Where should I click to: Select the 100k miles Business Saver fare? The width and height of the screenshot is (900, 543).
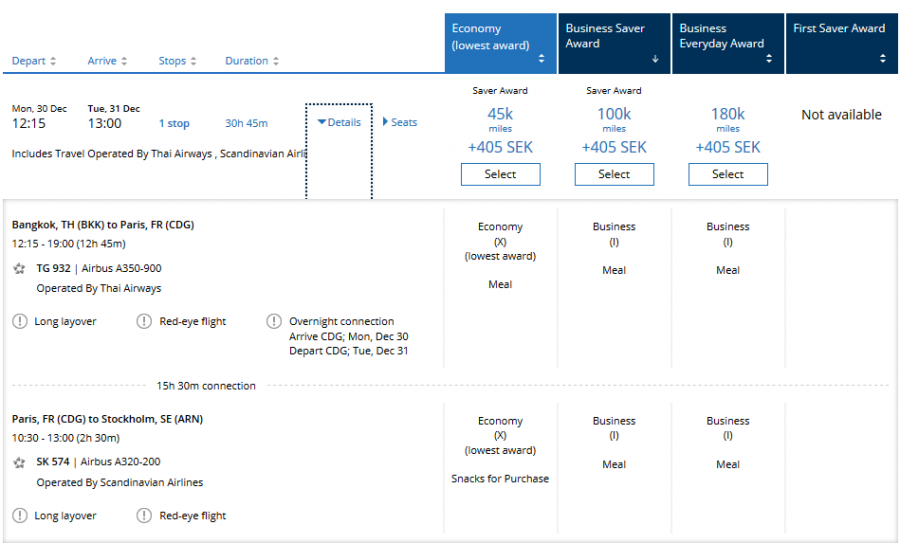pyautogui.click(x=614, y=174)
